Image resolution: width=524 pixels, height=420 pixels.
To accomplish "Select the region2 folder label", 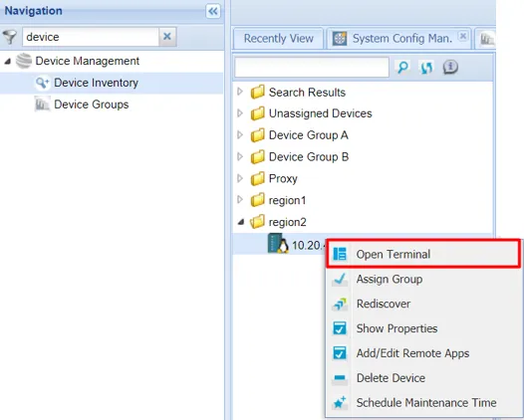I will [x=287, y=222].
